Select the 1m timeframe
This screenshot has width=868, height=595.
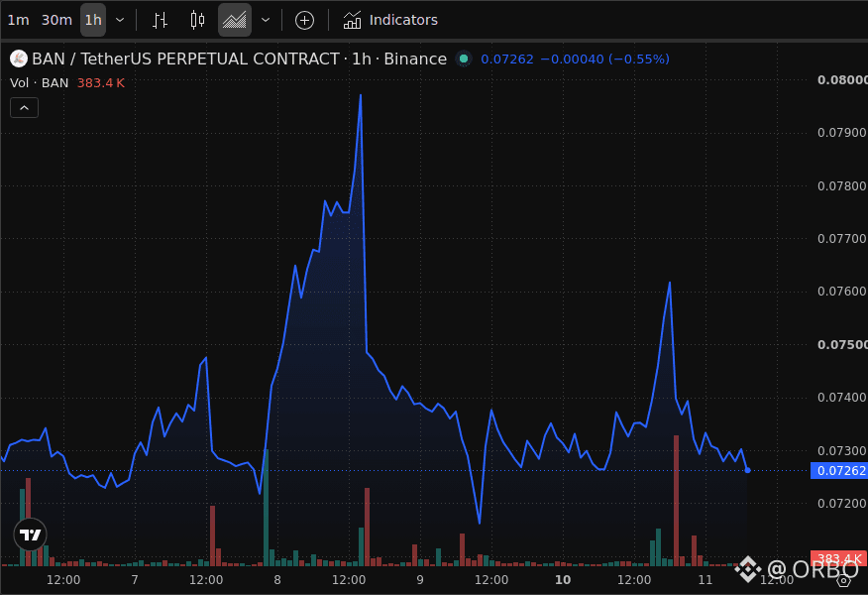(x=18, y=20)
